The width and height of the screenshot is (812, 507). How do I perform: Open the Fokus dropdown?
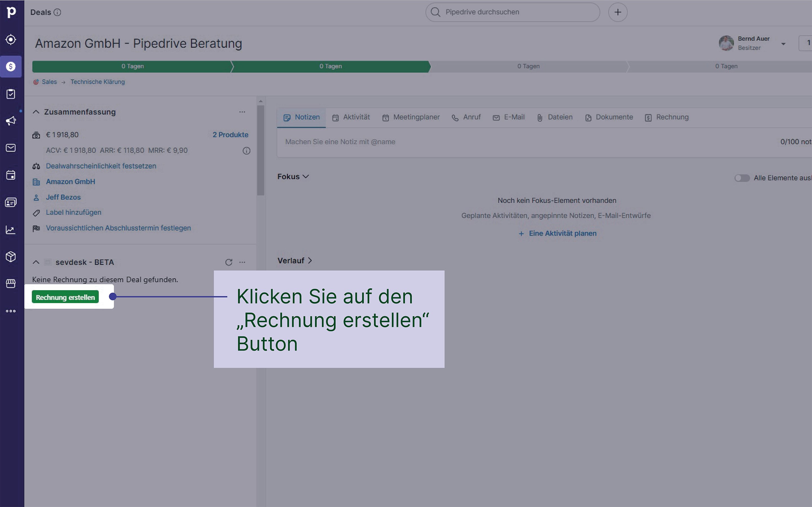point(293,176)
